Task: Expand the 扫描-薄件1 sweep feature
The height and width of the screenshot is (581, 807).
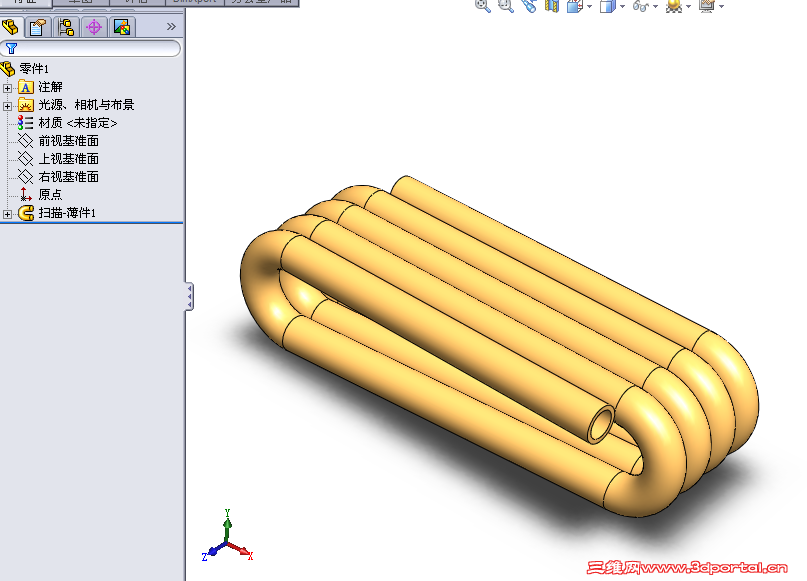Action: pyautogui.click(x=7, y=214)
